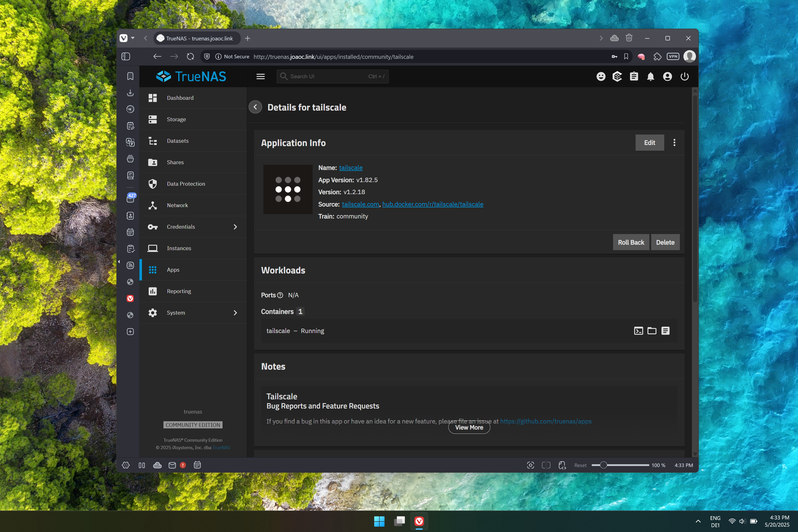Open the jobs clipboard icon in header
This screenshot has height=532, width=798.
click(634, 77)
